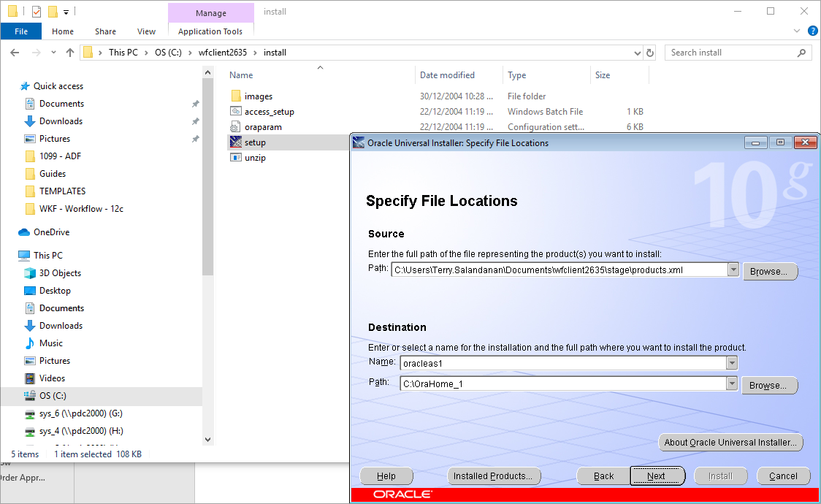821x504 pixels.
Task: Open the Manage Application Tools tab
Action: pyautogui.click(x=210, y=31)
